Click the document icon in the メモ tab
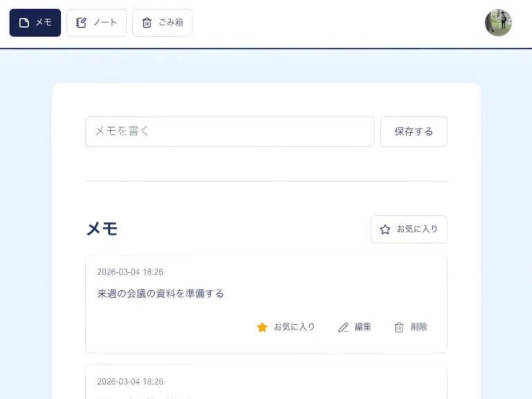 (x=24, y=23)
